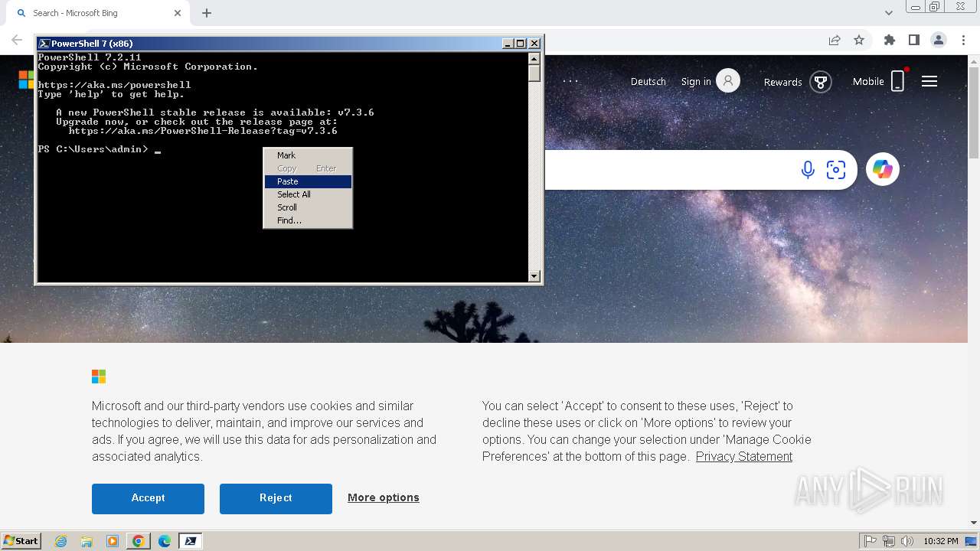
Task: Open the Privacy Statement link
Action: [x=744, y=456]
